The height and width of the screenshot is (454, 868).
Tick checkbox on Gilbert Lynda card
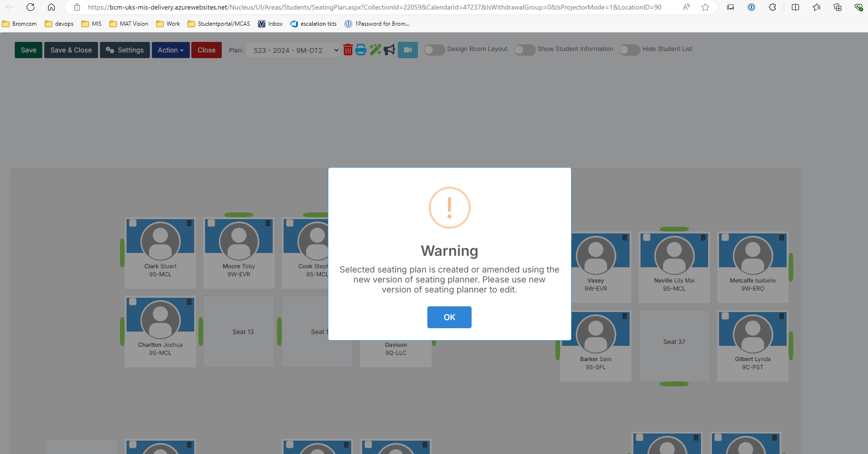pyautogui.click(x=725, y=316)
